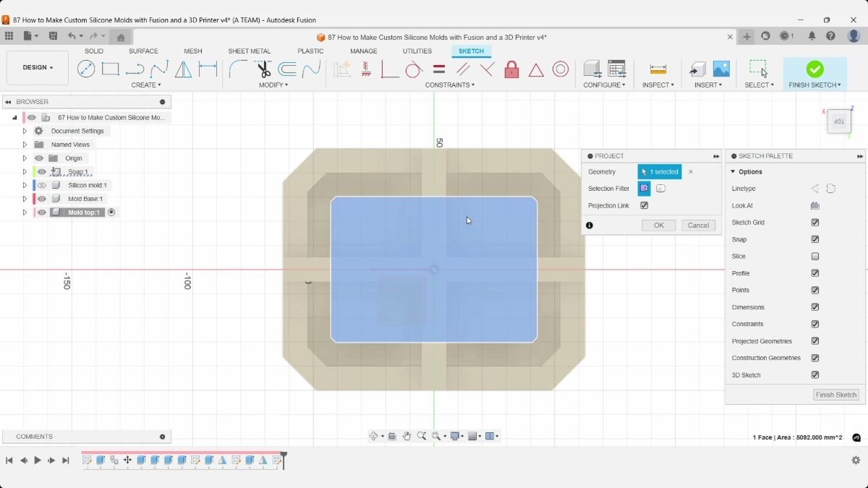Switch to the SURFACE tab
Image resolution: width=868 pixels, height=488 pixels.
[x=143, y=51]
